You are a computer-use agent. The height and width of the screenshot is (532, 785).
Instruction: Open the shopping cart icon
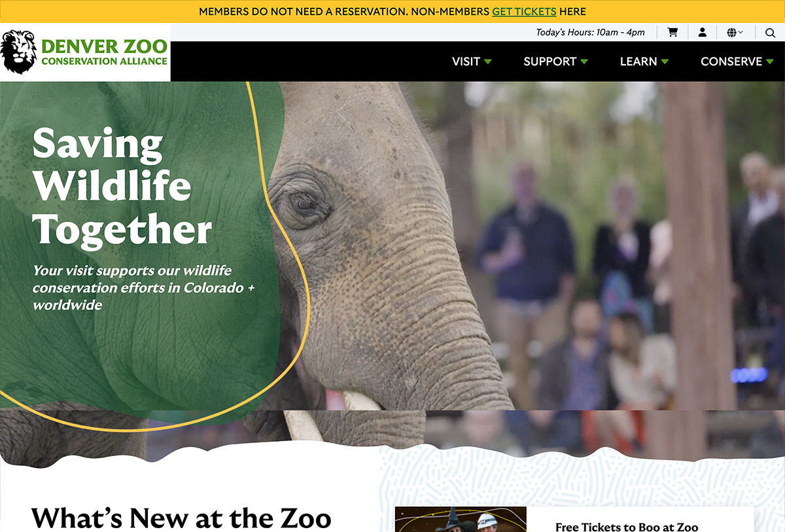672,32
